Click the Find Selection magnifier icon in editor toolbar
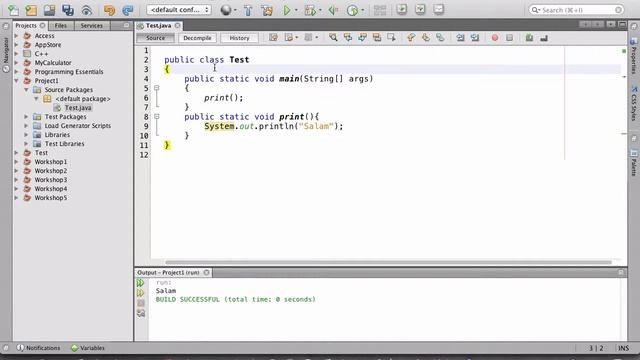640x360 pixels. [x=333, y=38]
